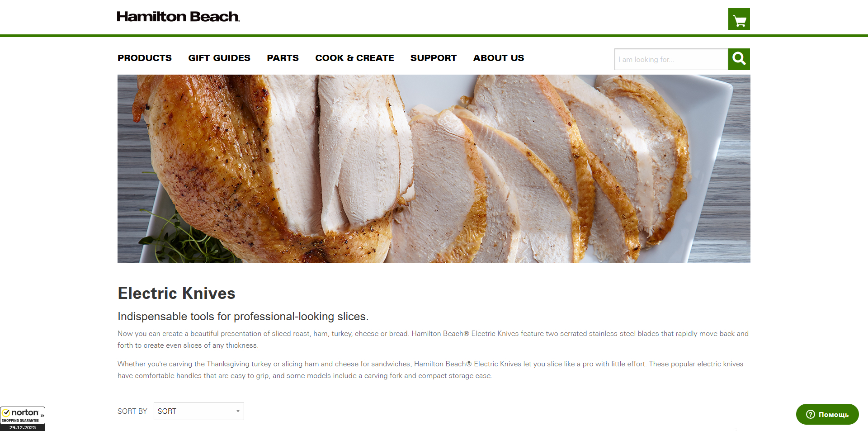Open the PRODUCTS menu
868x431 pixels.
tap(145, 58)
